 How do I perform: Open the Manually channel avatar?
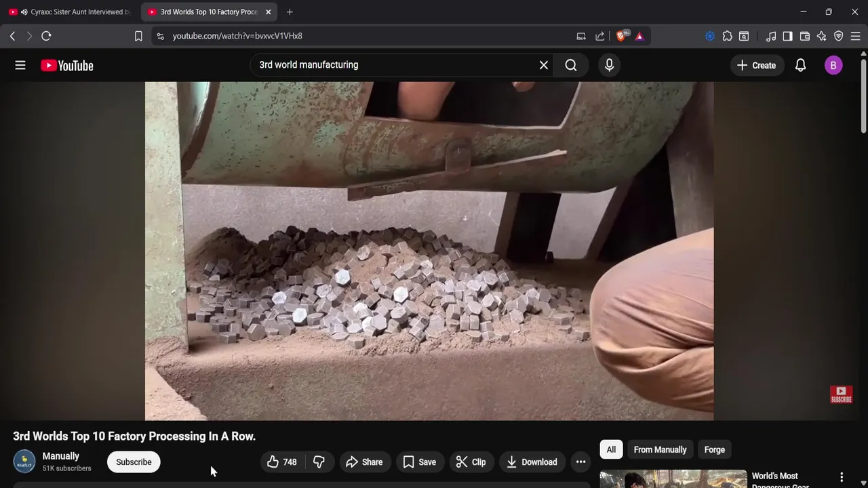click(24, 462)
